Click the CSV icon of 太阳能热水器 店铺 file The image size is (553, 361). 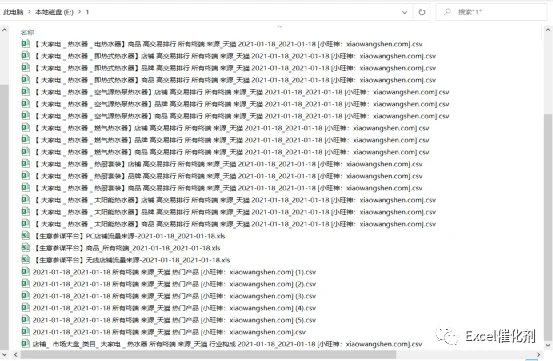[25, 200]
